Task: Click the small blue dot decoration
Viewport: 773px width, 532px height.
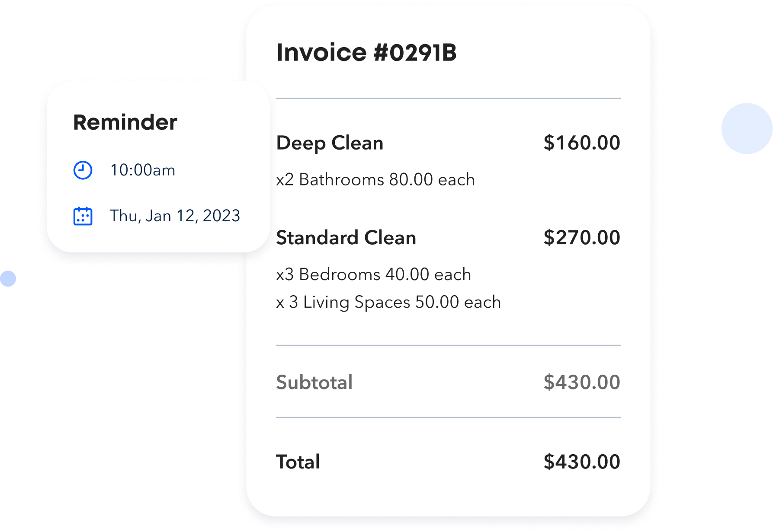Action: [x=8, y=278]
